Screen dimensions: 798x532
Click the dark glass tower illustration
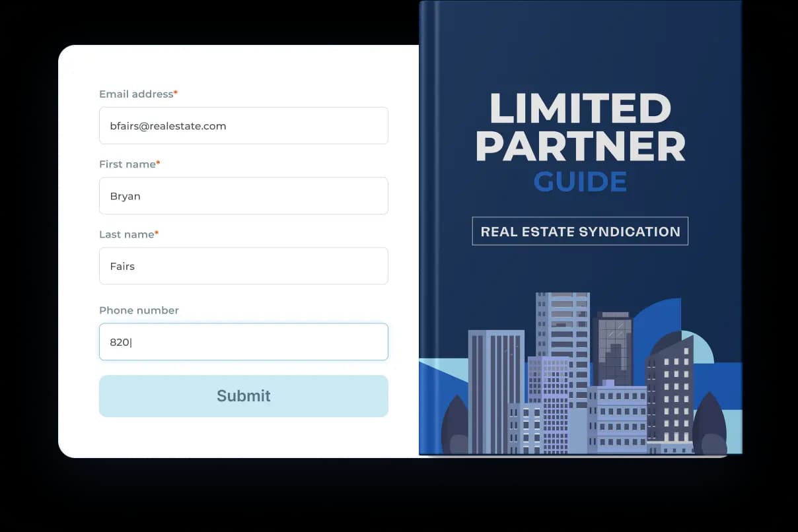click(612, 347)
